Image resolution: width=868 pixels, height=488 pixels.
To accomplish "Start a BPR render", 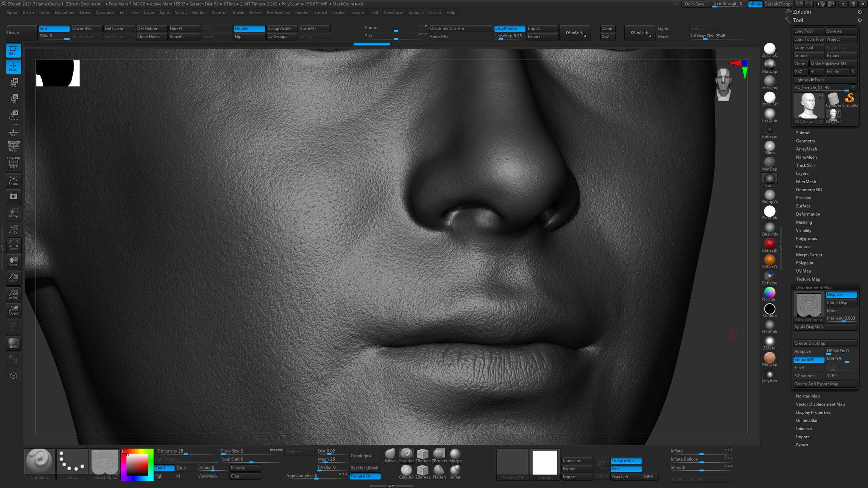I will click(13, 343).
